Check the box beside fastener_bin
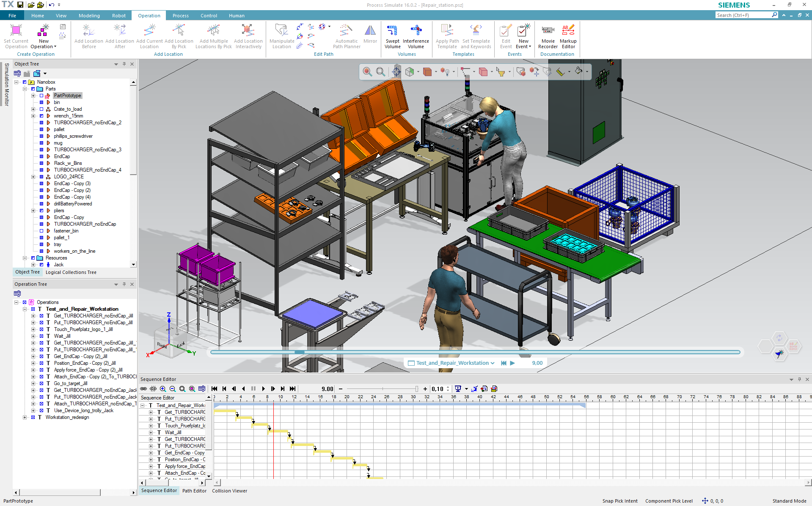 41,231
